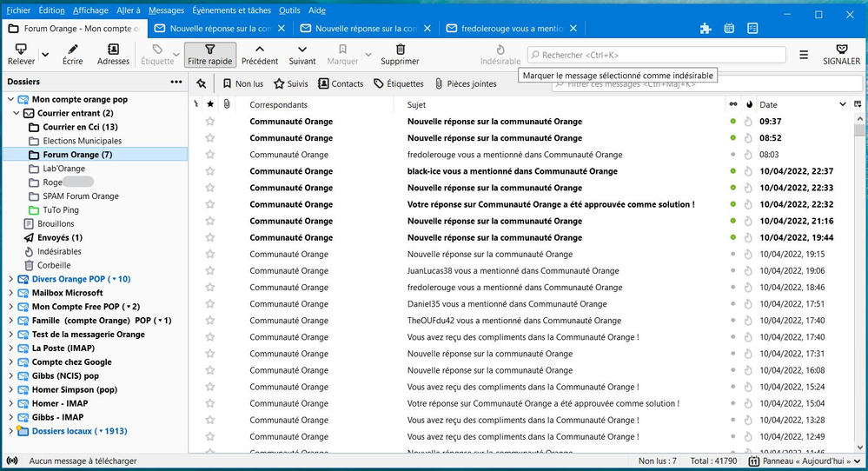This screenshot has width=868, height=471.
Task: Open the Messages menu
Action: 166,10
